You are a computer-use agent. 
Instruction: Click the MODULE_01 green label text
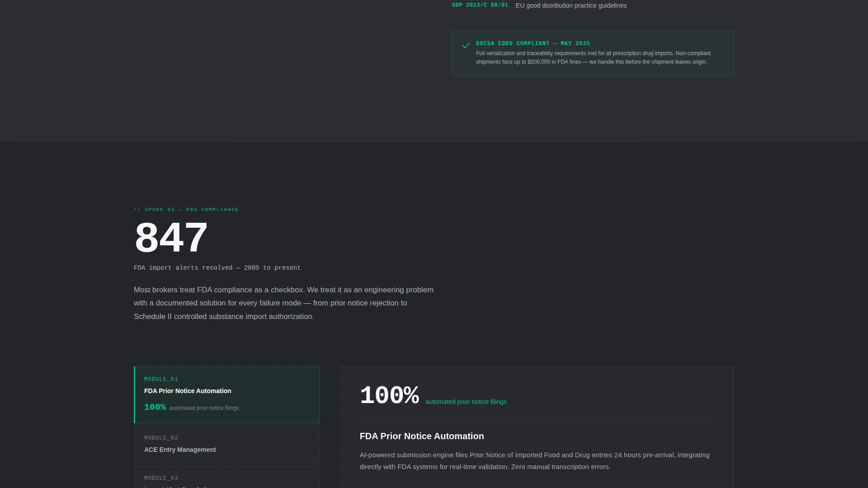pos(161,379)
